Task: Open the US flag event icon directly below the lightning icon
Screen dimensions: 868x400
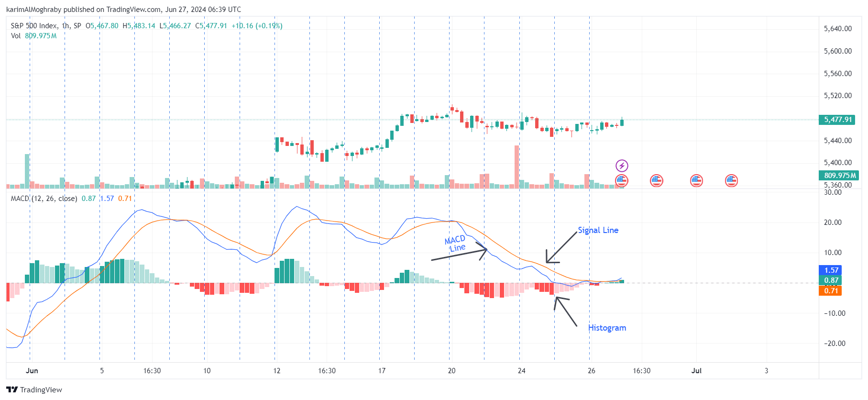Action: tap(622, 181)
